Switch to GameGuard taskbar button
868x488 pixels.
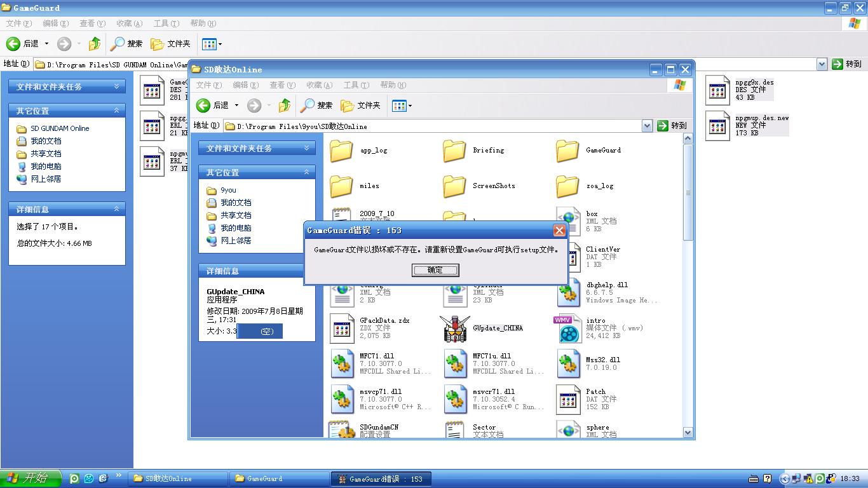(279, 479)
